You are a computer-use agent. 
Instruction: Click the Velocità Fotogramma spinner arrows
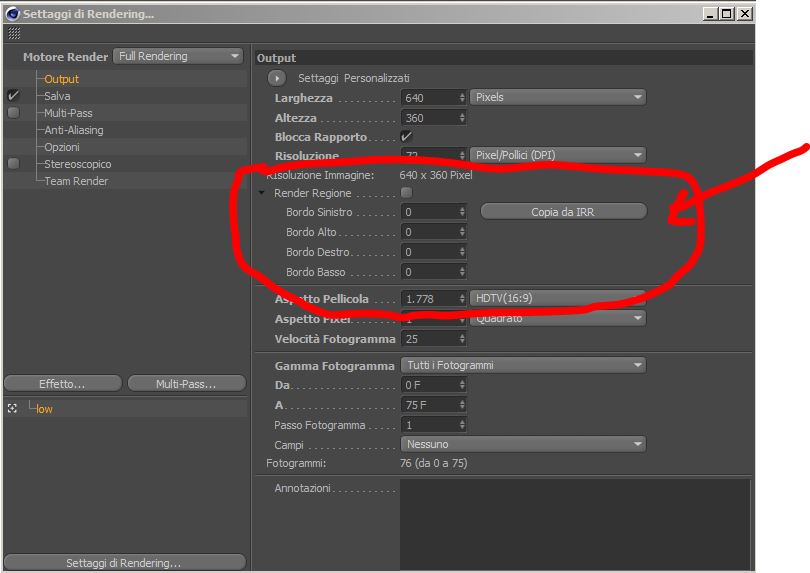462,339
